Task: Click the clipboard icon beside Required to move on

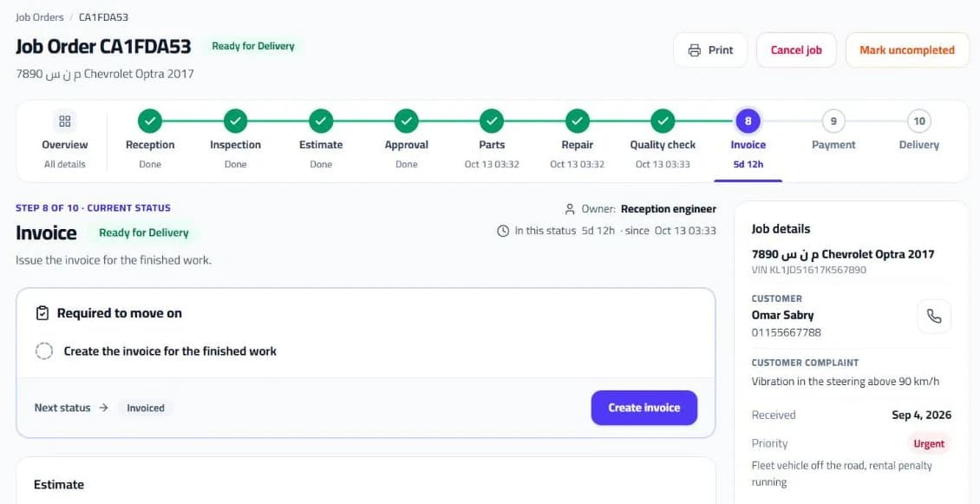Action: 42,313
